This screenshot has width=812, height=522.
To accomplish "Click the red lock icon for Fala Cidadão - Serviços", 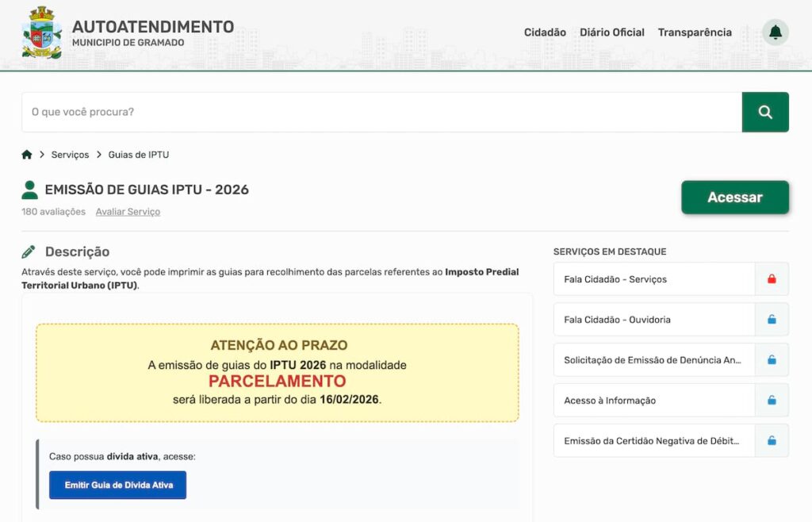I will 772,279.
